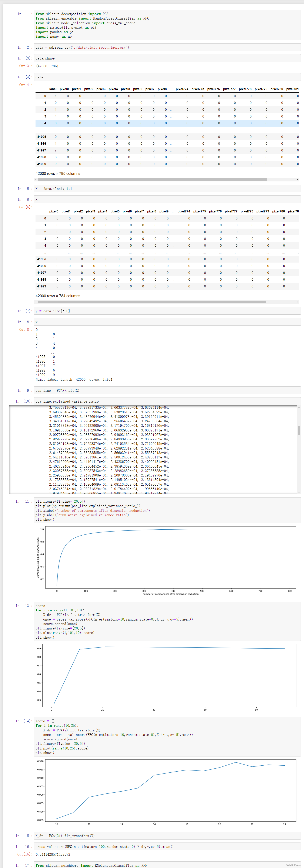Click the '42000 rows × 785 columns' caption
This screenshot has width=304, height=868.
coord(58,174)
